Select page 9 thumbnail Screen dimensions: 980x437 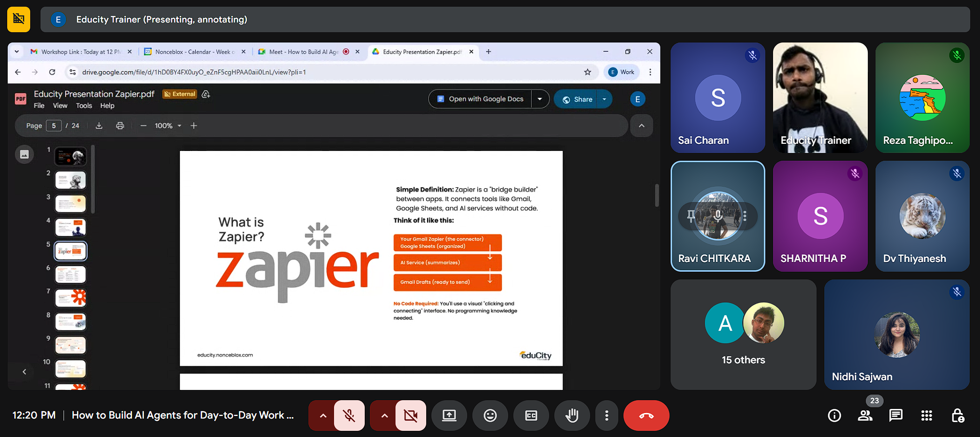(71, 345)
